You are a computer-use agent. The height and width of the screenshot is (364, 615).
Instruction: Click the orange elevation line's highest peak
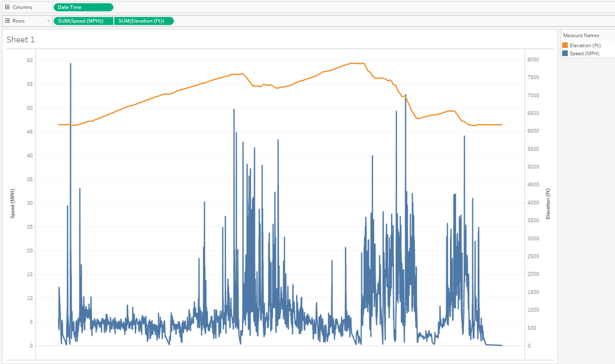(357, 63)
